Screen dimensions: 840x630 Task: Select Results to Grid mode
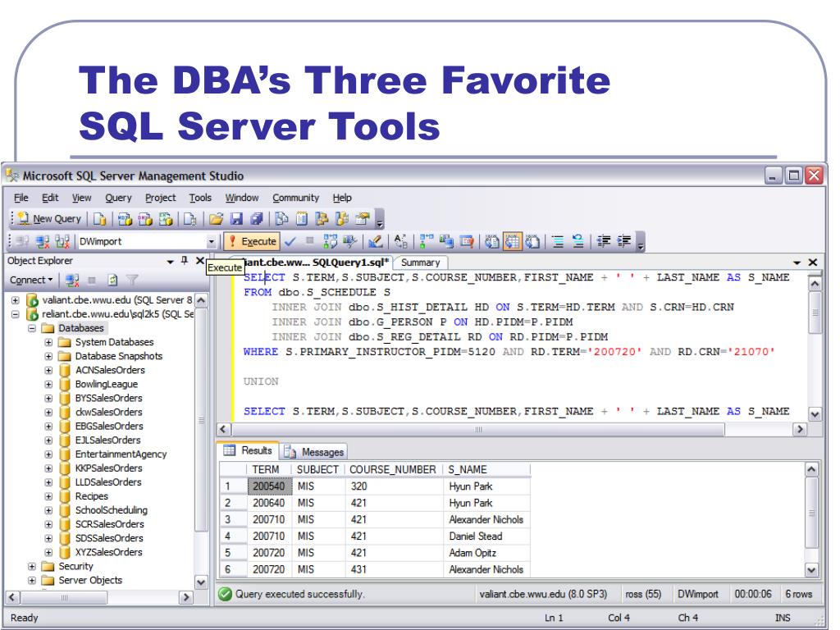tap(512, 242)
